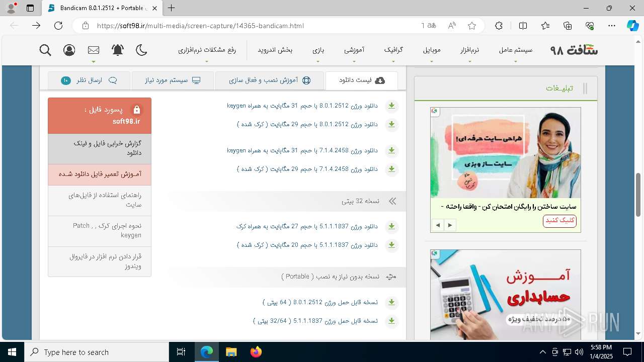The width and height of the screenshot is (644, 362).
Task: Open بخش اندروید menu item
Action: click(275, 50)
